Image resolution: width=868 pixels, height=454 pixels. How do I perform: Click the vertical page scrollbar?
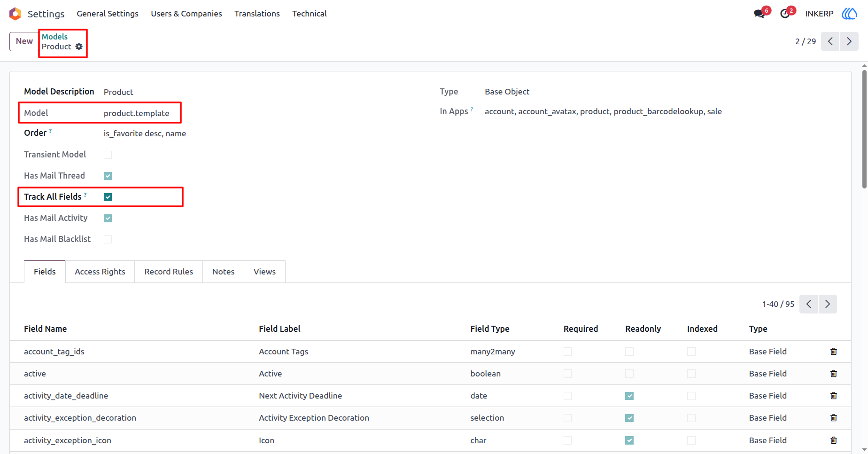pos(864,129)
